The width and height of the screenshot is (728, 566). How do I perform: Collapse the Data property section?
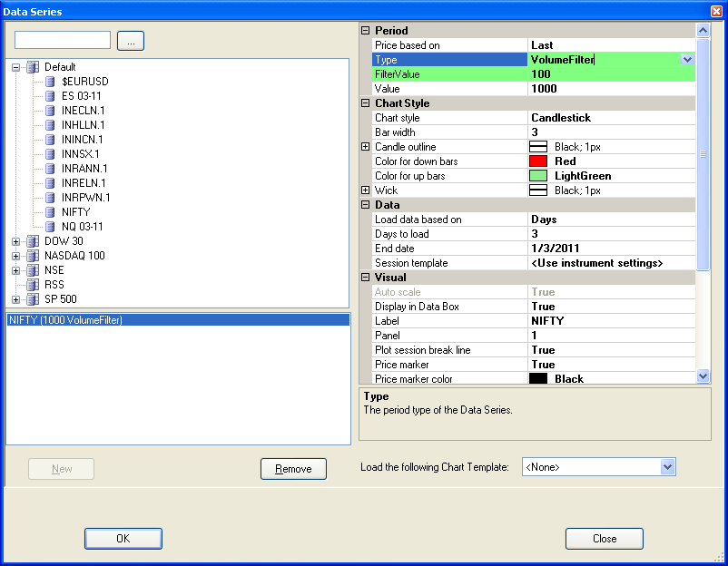pyautogui.click(x=366, y=205)
